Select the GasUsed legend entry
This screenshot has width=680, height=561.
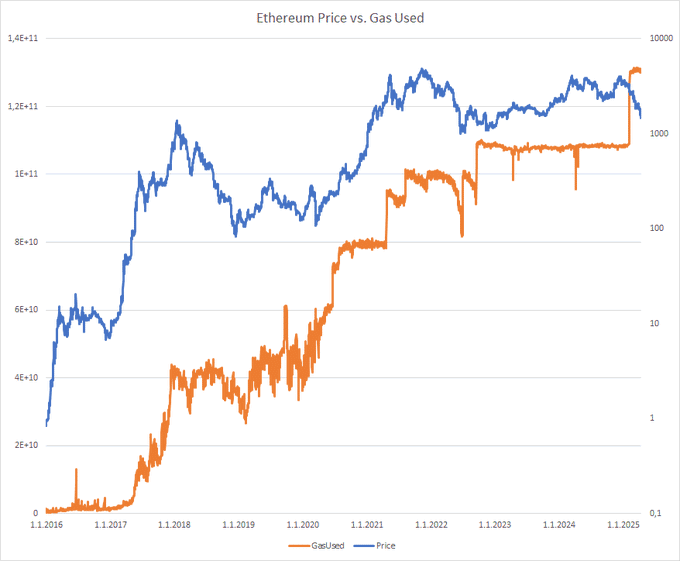(x=327, y=546)
